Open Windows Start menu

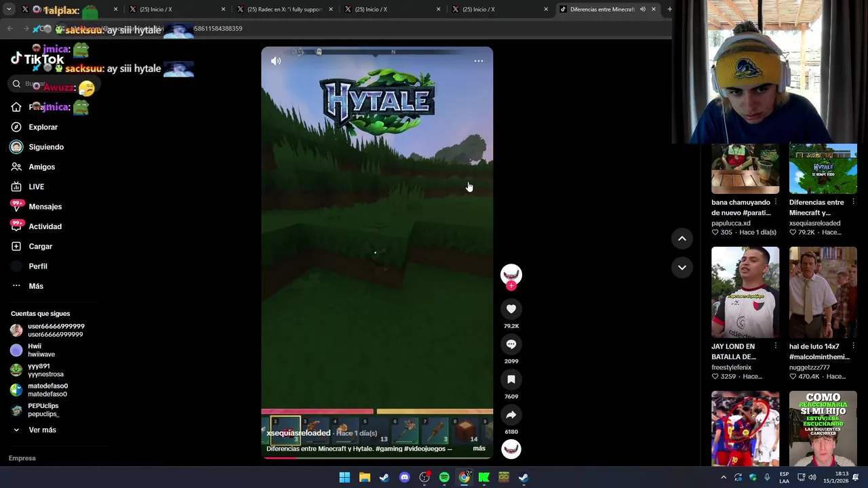coord(344,477)
